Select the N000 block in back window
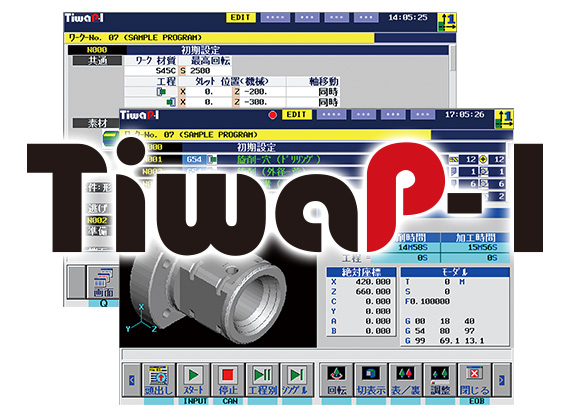This screenshot has height=420, width=568. pos(97,50)
